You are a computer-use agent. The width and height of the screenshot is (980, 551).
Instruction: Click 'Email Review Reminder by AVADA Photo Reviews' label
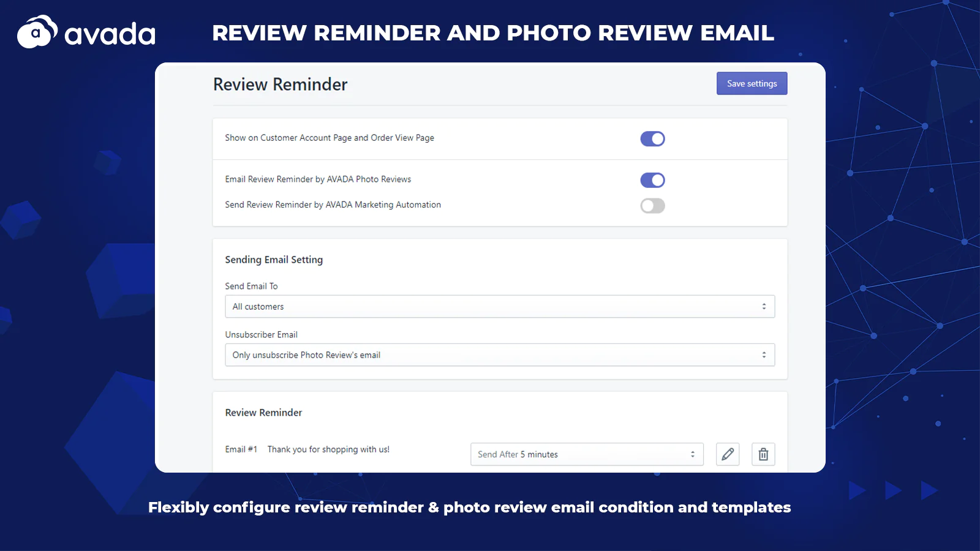[318, 179]
